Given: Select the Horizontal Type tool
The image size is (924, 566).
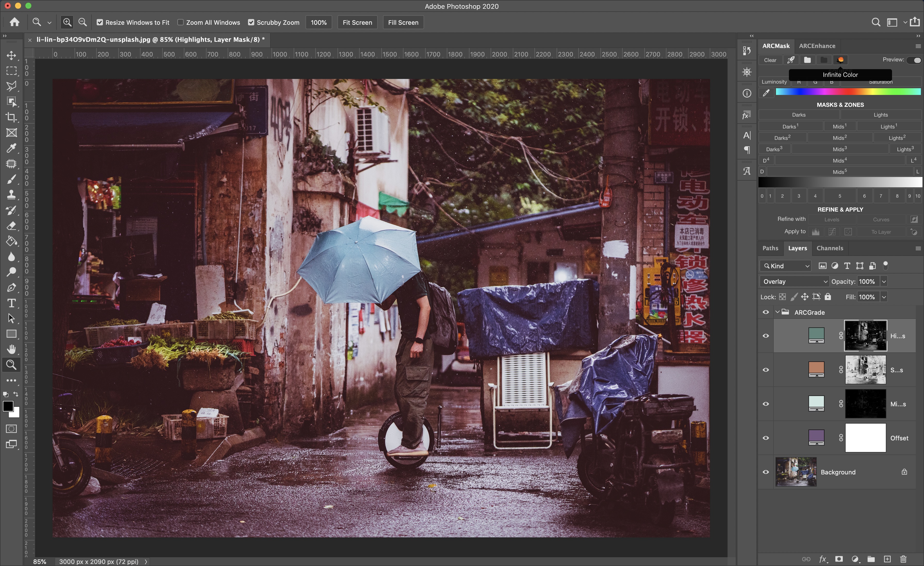Looking at the screenshot, I should click(x=11, y=303).
